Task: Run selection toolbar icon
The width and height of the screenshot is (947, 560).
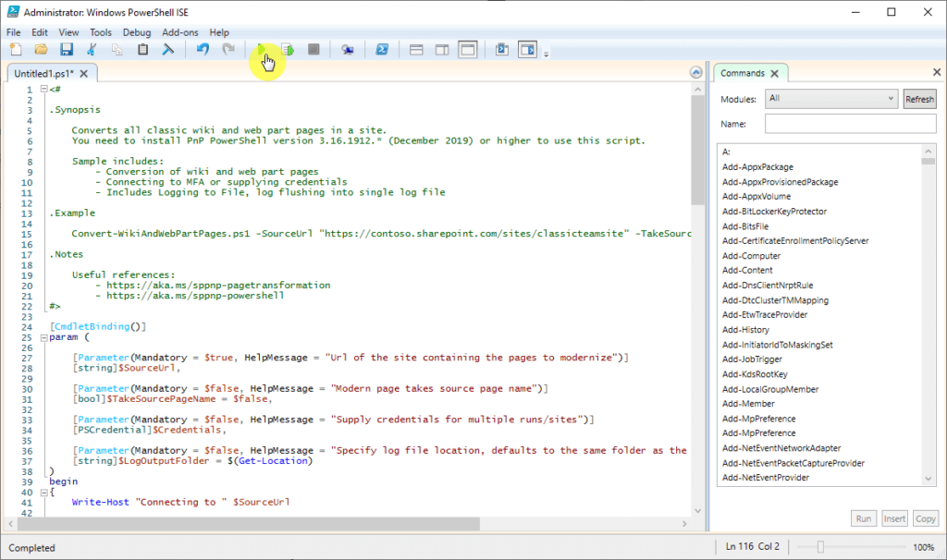Action: click(x=288, y=50)
